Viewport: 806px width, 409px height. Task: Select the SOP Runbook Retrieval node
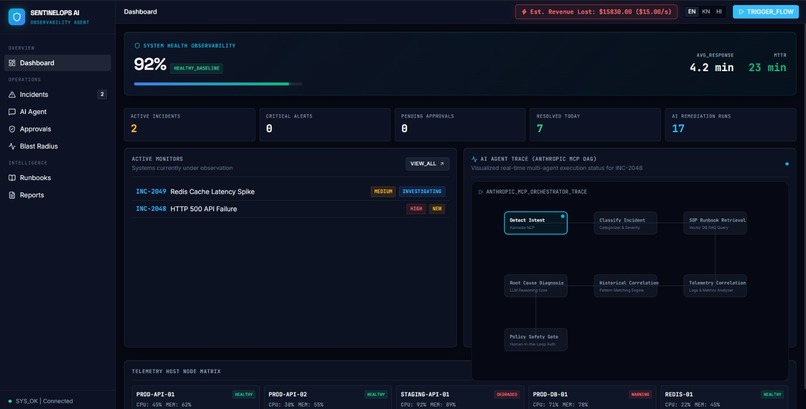715,223
